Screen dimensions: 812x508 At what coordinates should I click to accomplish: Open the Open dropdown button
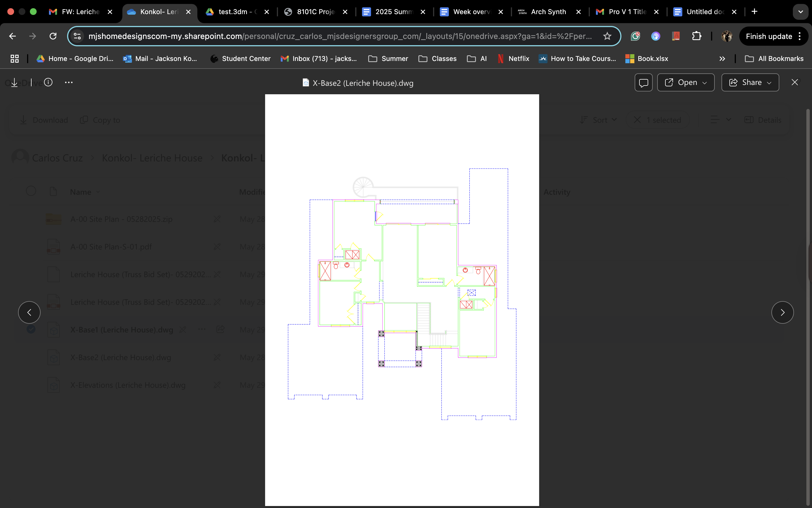pyautogui.click(x=685, y=83)
